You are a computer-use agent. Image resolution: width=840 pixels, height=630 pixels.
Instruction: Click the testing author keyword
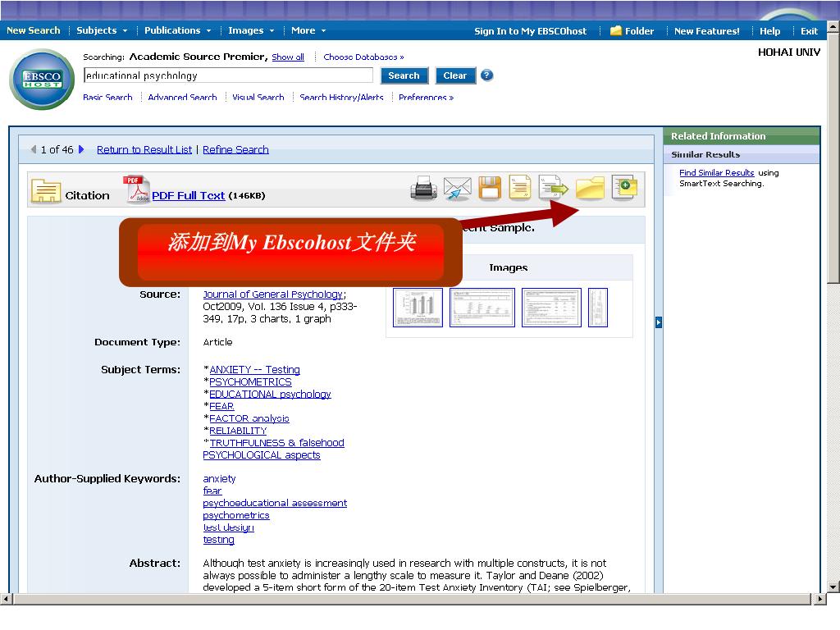click(218, 540)
